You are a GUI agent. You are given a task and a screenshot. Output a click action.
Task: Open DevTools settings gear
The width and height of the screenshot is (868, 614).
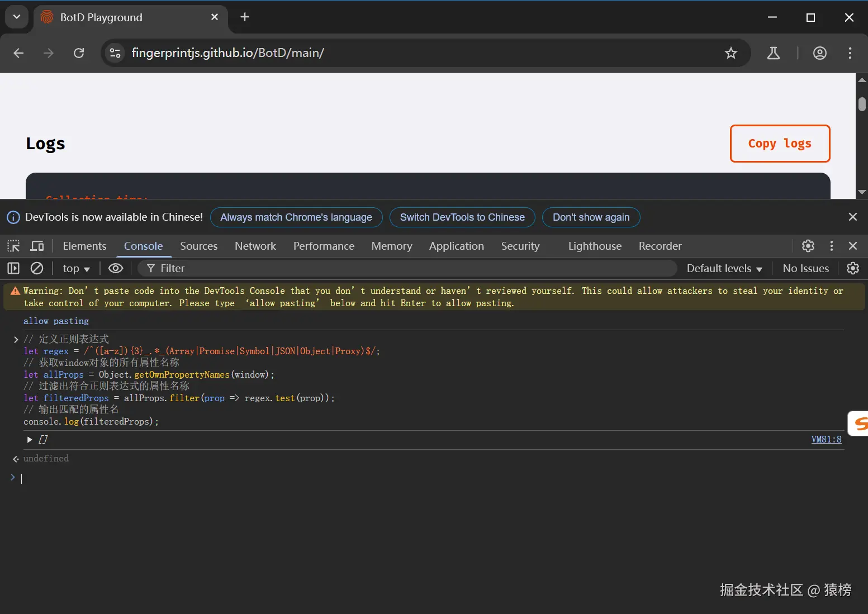point(808,246)
